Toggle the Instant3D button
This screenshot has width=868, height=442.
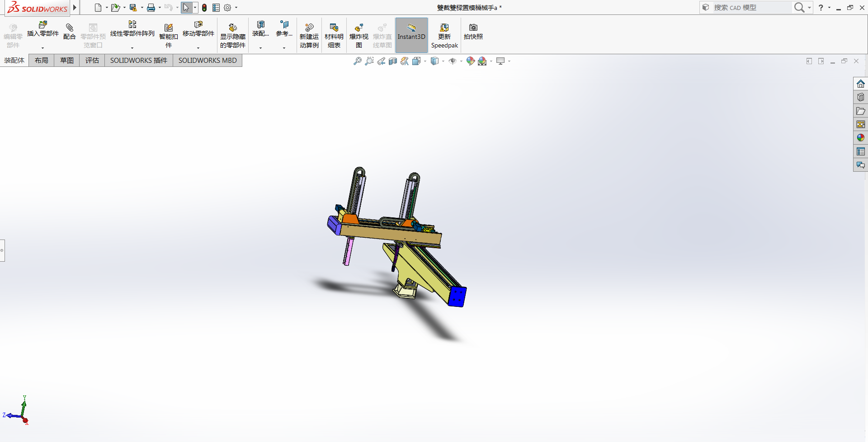pyautogui.click(x=411, y=35)
